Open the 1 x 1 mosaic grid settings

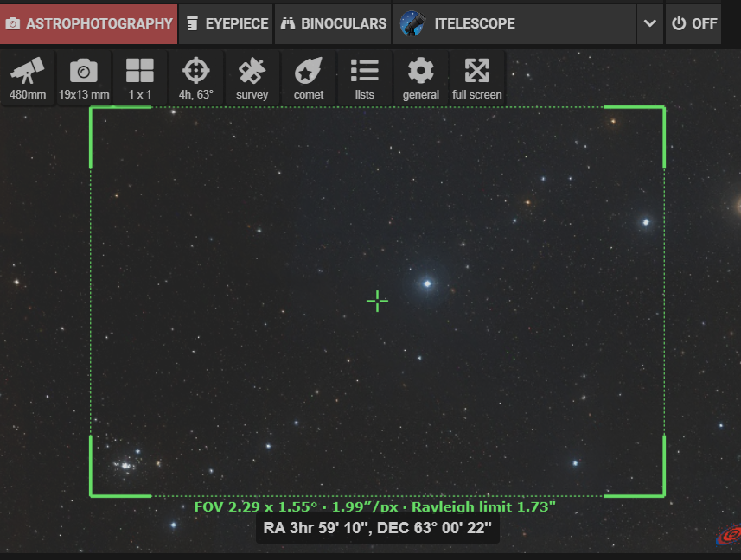[x=140, y=78]
